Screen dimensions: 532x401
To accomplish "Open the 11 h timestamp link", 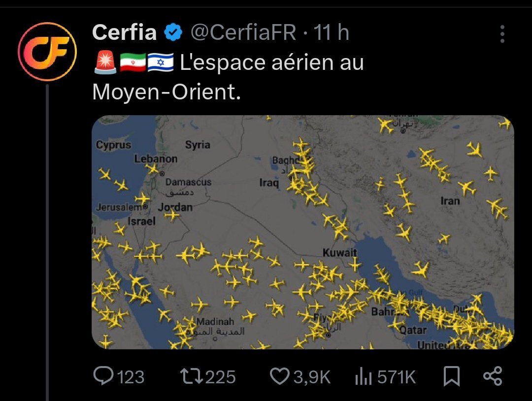I will click(331, 32).
